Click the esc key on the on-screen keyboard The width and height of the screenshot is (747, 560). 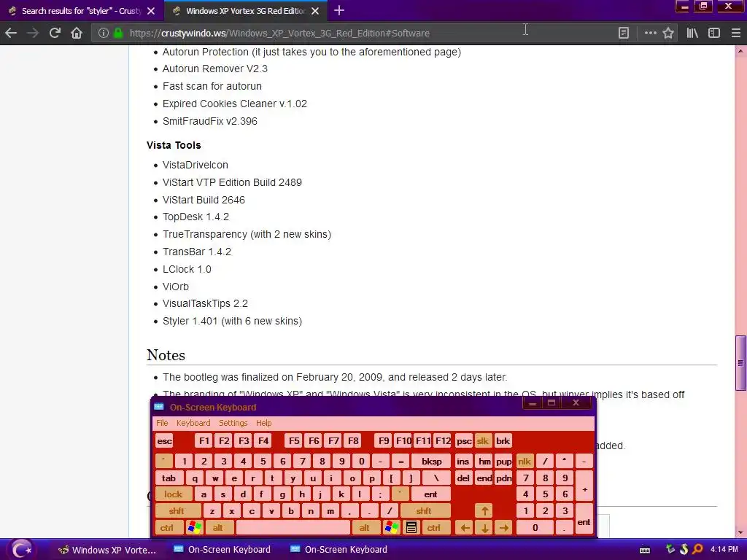click(x=164, y=441)
